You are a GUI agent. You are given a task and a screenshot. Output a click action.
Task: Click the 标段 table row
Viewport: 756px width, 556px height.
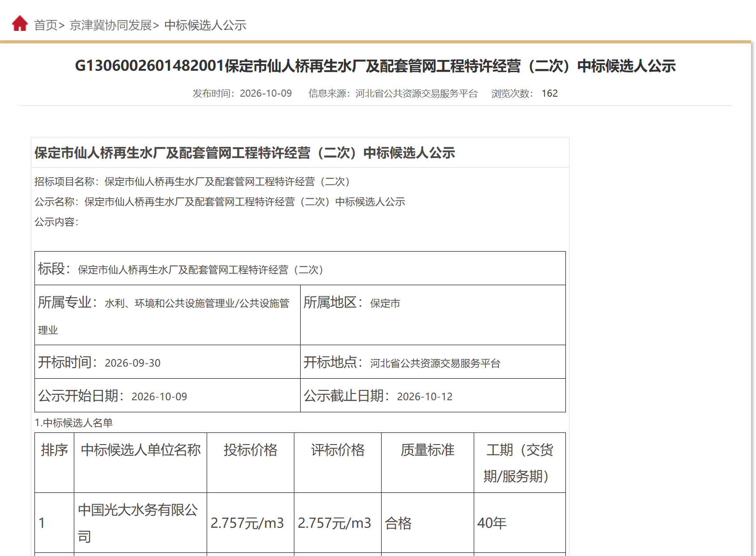[300, 268]
